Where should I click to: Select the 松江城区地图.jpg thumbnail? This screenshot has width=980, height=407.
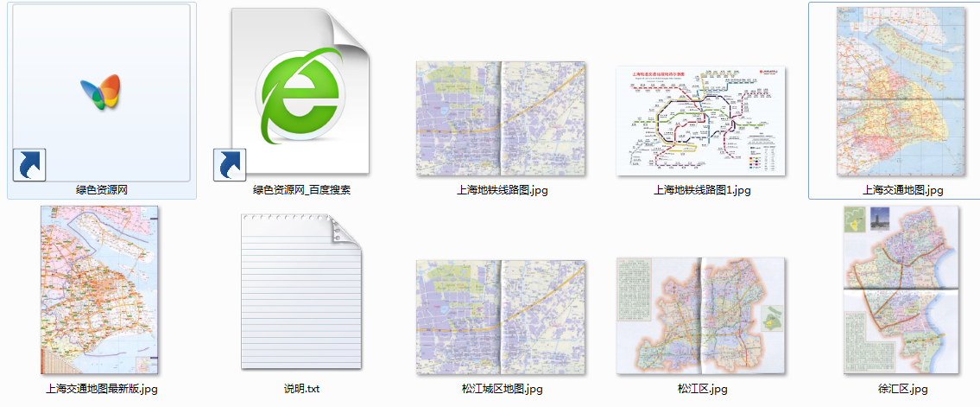pos(501,318)
